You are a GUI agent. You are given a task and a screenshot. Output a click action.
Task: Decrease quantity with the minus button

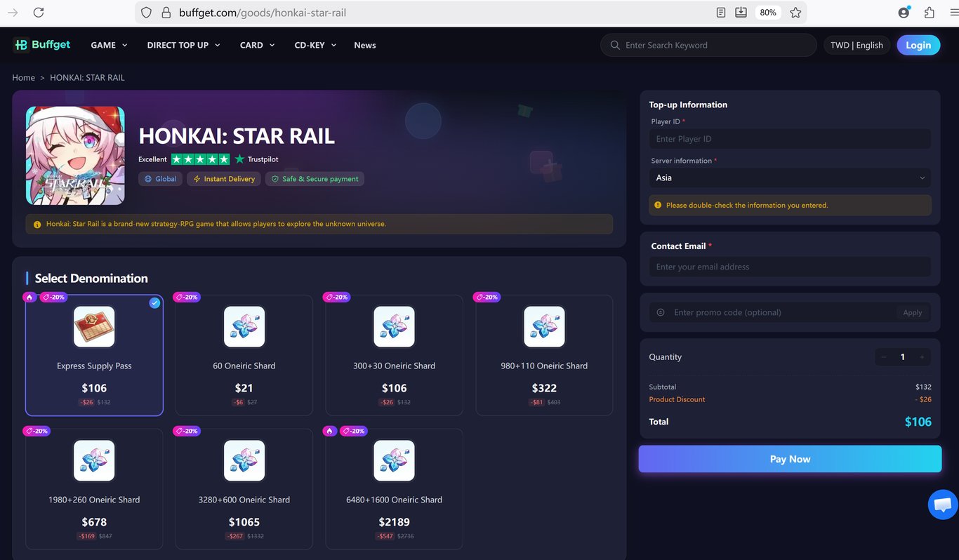coord(884,357)
